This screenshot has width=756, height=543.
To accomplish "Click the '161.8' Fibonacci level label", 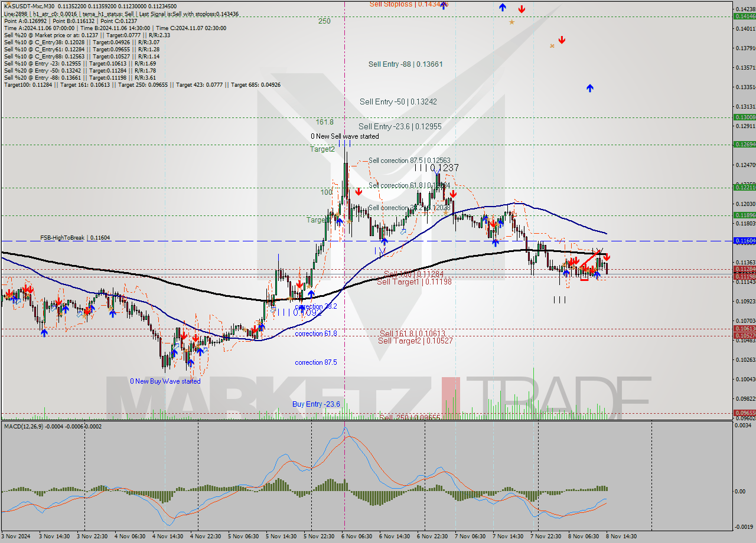I will pyautogui.click(x=325, y=122).
